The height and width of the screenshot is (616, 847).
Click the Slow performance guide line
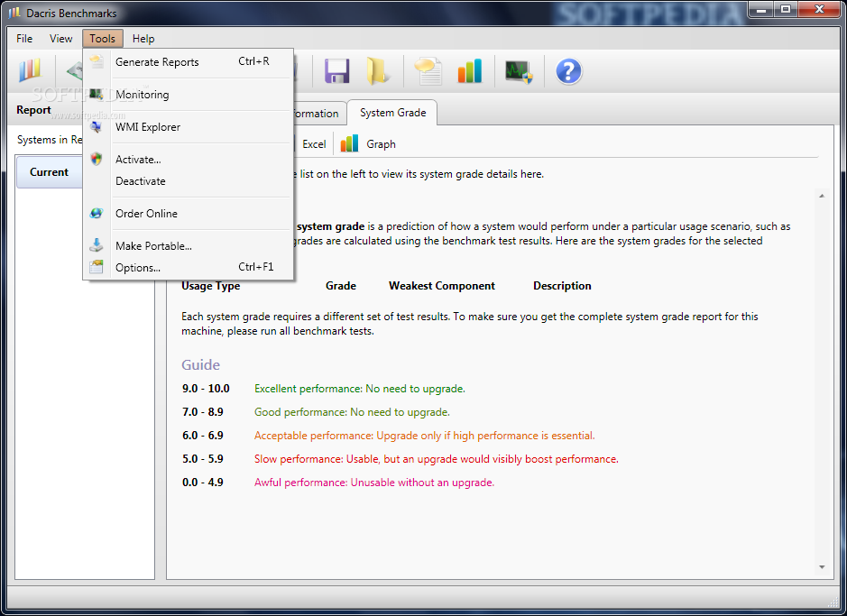click(436, 459)
